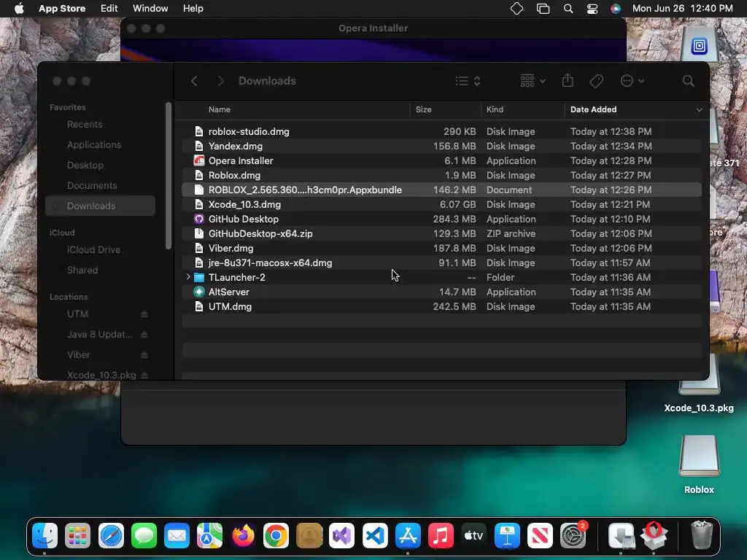The width and height of the screenshot is (747, 560).
Task: Click the Edit Tags icon
Action: [596, 81]
